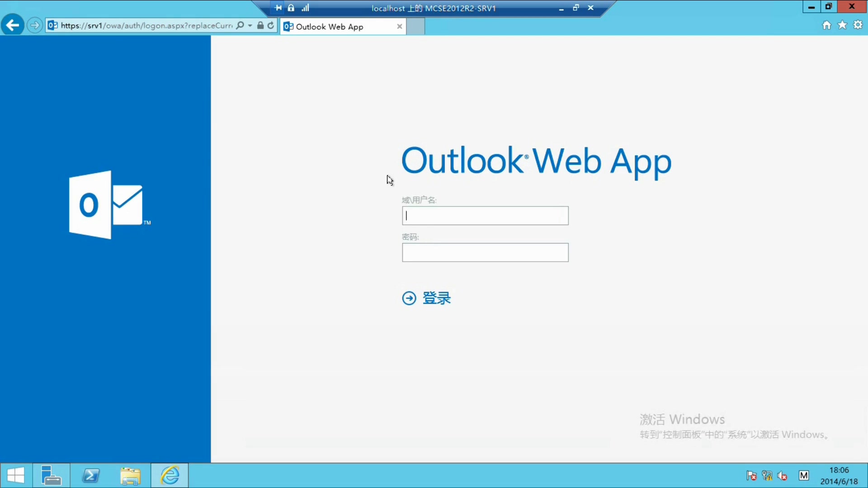Minimize the outer browser window
Viewport: 868px width, 488px height.
pyautogui.click(x=812, y=7)
